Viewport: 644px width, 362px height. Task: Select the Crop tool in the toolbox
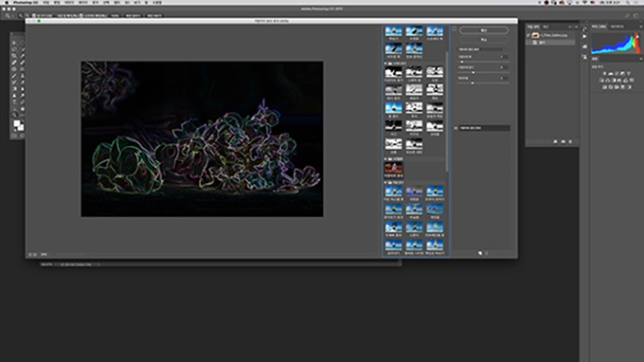pos(14,56)
